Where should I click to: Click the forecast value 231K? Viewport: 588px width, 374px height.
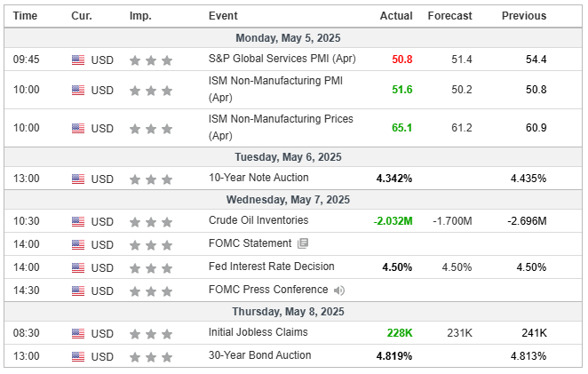pos(459,333)
